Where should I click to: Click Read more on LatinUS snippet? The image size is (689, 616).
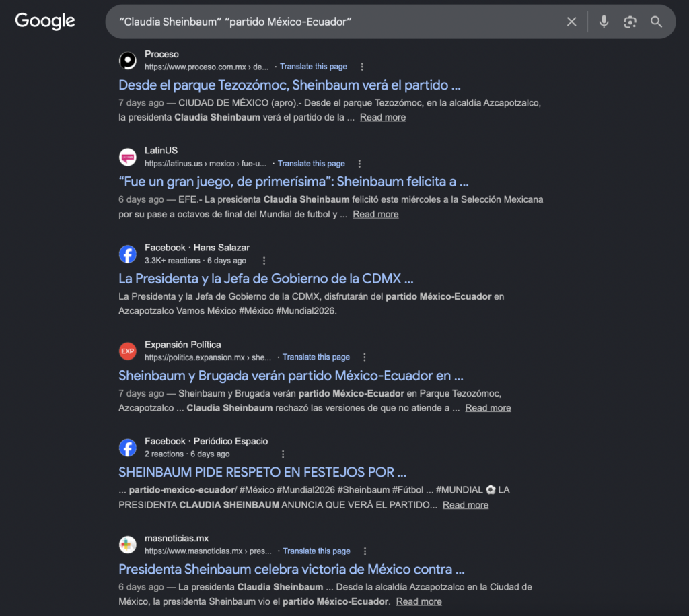(375, 215)
